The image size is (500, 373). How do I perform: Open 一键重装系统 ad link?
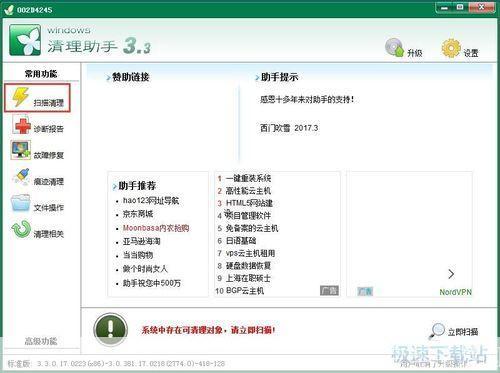[248, 178]
